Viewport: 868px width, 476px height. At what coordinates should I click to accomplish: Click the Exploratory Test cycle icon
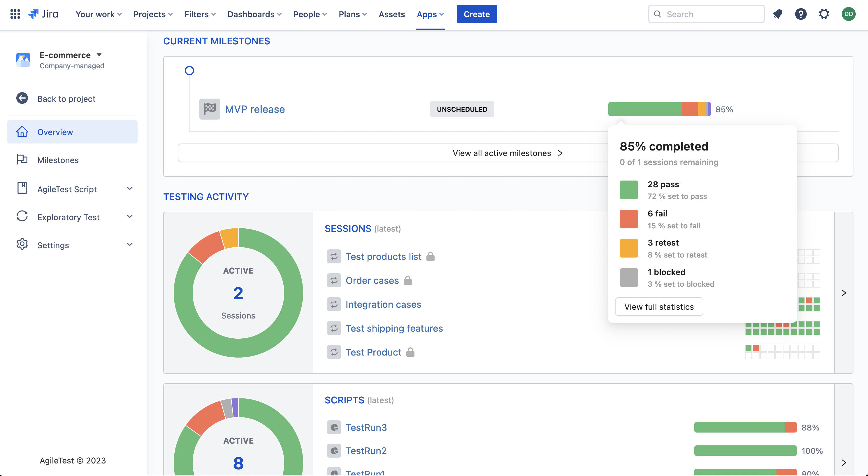pos(22,217)
